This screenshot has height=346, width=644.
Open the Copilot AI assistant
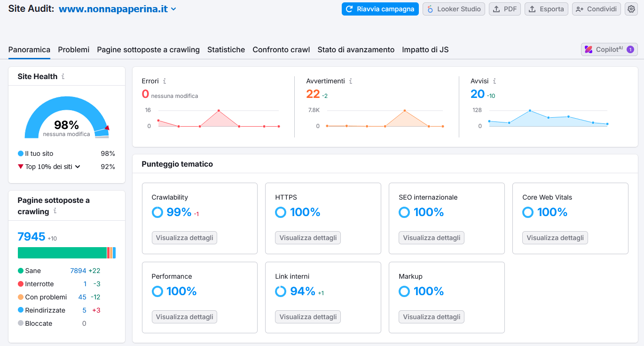click(609, 49)
